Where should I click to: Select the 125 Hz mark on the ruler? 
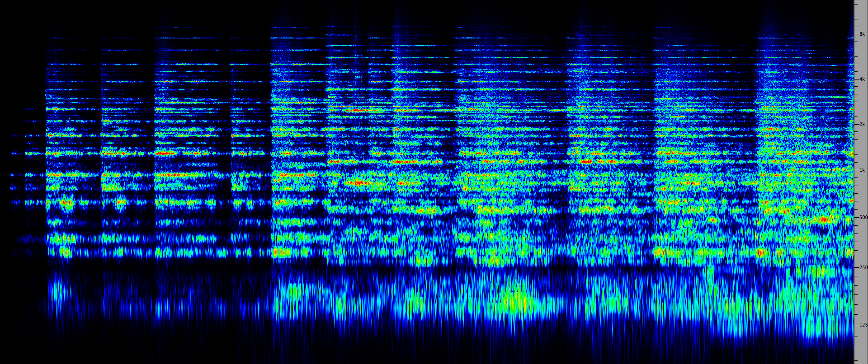(x=863, y=325)
